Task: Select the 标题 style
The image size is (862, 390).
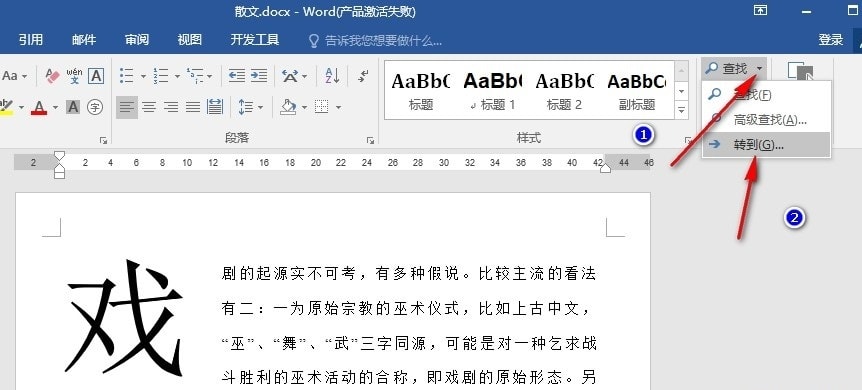Action: tap(421, 91)
